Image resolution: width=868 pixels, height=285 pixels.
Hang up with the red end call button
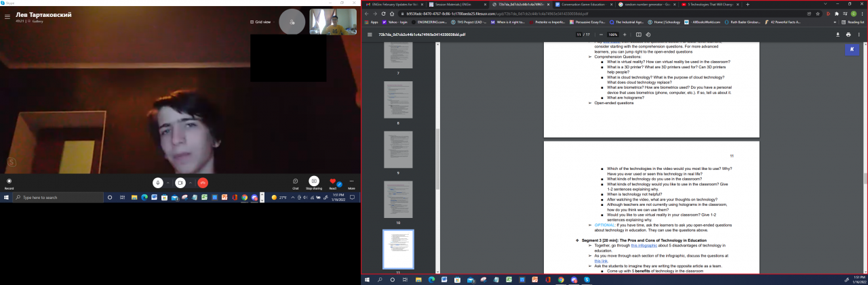pos(202,183)
